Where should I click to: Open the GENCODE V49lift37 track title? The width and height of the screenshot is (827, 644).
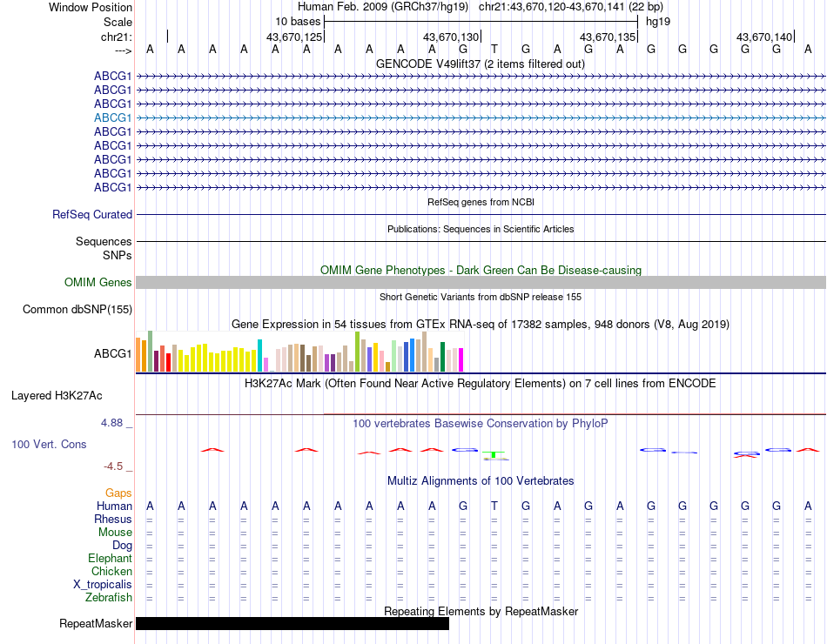(480, 64)
